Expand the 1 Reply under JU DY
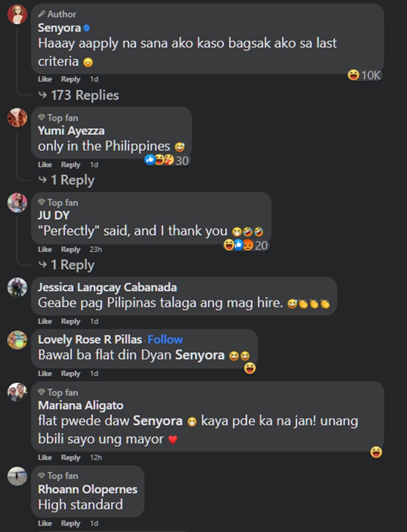The height and width of the screenshot is (532, 407). point(66,265)
